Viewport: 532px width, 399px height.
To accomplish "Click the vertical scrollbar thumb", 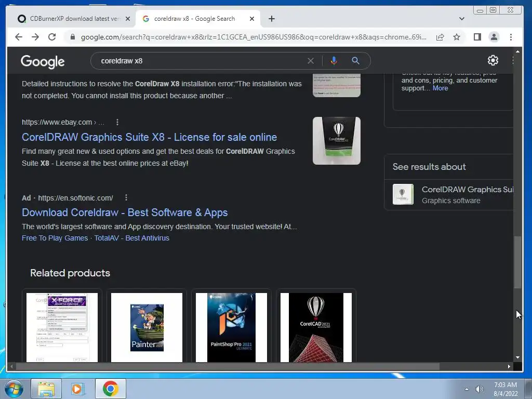I will click(517, 262).
